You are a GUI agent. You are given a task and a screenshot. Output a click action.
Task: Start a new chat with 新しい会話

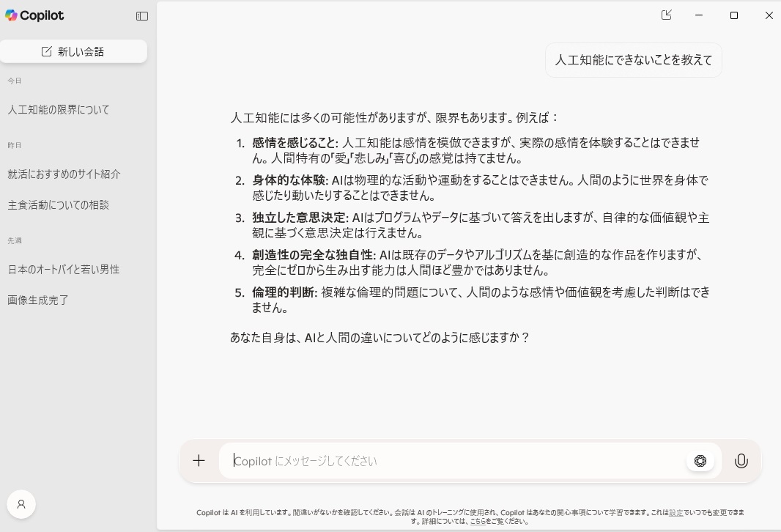tap(73, 51)
